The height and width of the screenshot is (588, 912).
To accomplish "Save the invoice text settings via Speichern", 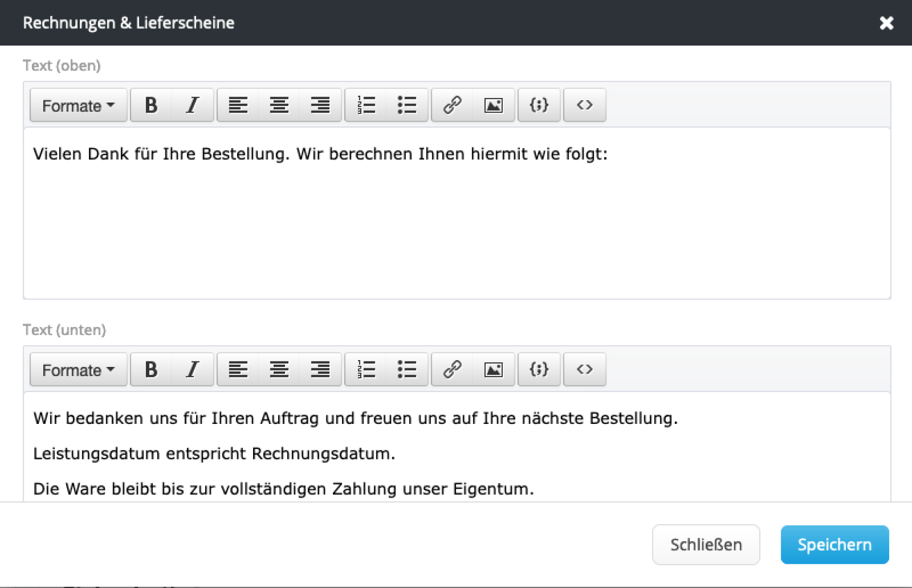I will (x=834, y=544).
